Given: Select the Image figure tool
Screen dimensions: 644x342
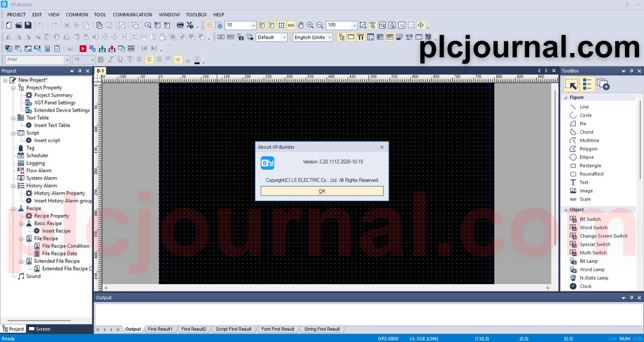Looking at the screenshot, I should click(581, 191).
